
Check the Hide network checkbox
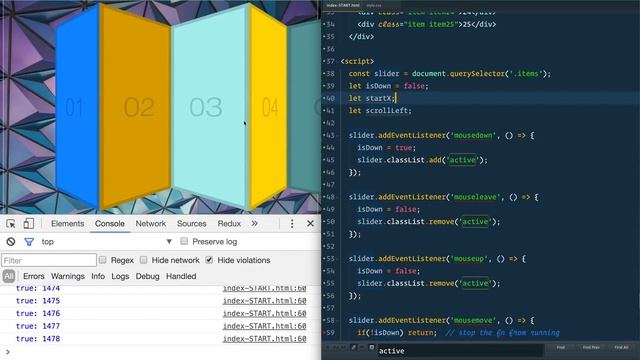pos(143,260)
